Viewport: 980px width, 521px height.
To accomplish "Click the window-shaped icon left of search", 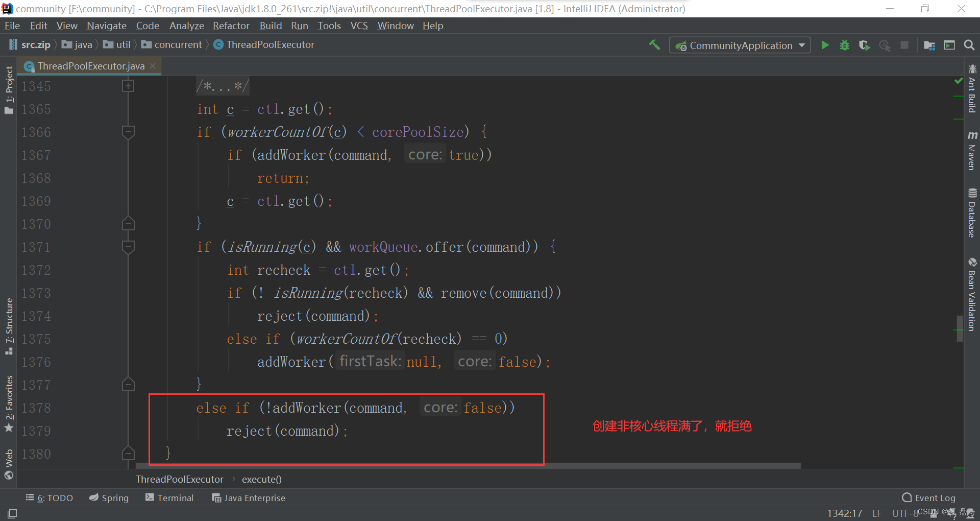I will pos(949,45).
